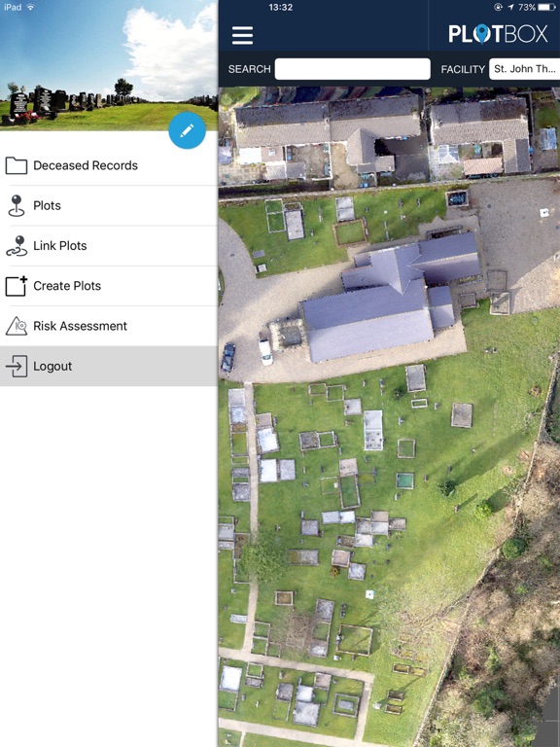This screenshot has width=560, height=747.
Task: Focus the SEARCH input field
Action: (x=352, y=69)
